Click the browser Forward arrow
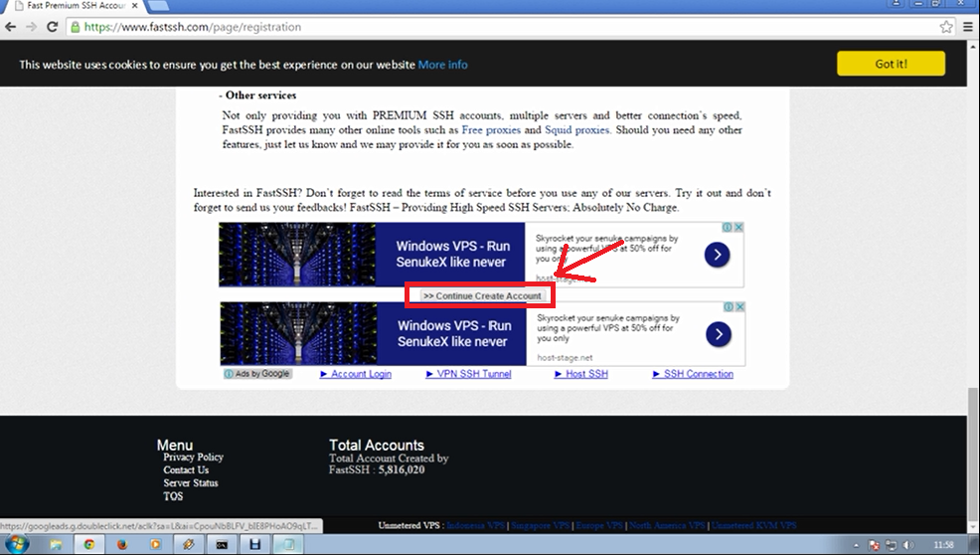Image resolution: width=980 pixels, height=555 pixels. click(x=31, y=27)
